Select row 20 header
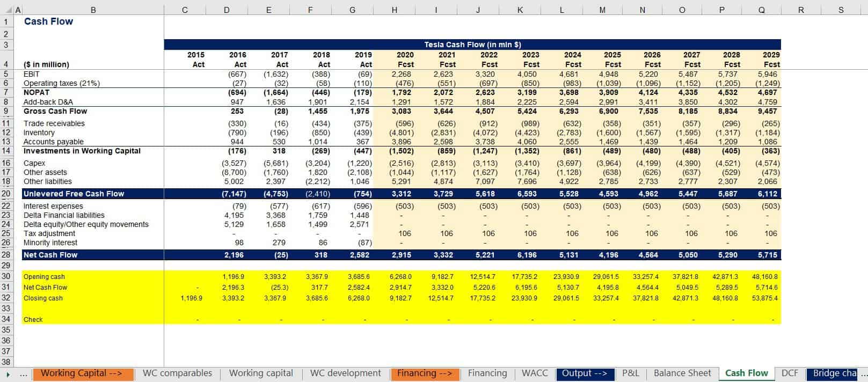868x382 pixels. pos(6,194)
